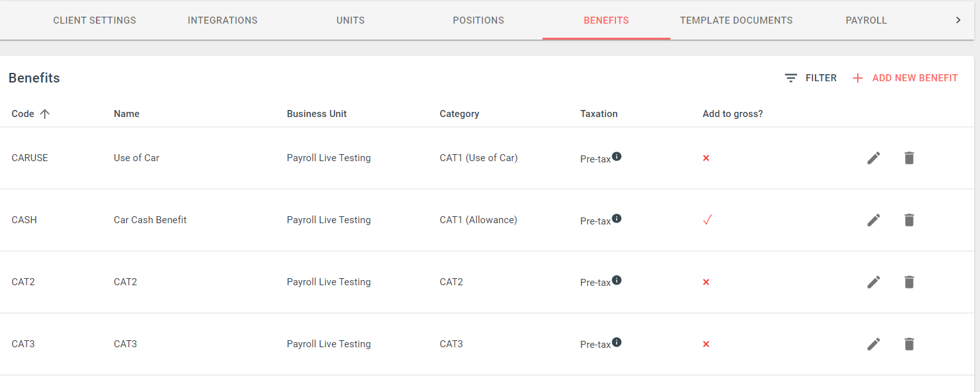Click the plus icon for new benefit
The image size is (980, 392).
pos(858,78)
